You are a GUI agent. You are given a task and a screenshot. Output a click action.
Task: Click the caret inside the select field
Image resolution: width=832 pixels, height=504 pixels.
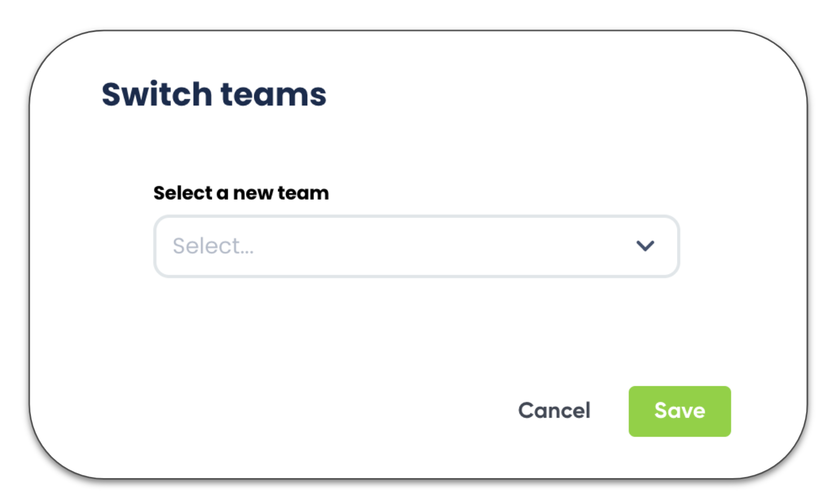[x=645, y=246]
